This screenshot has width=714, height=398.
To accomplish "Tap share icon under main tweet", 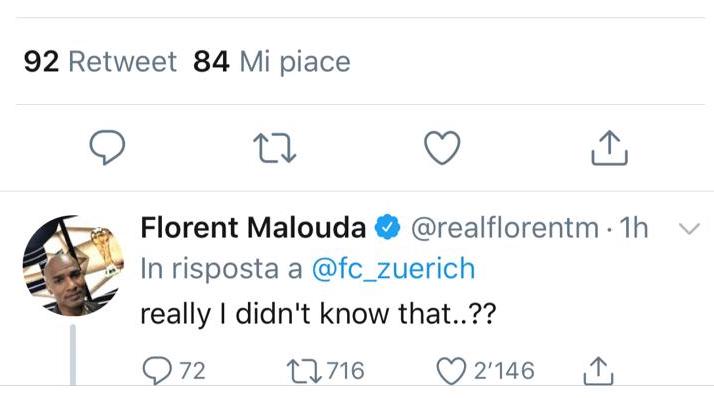I will point(609,147).
